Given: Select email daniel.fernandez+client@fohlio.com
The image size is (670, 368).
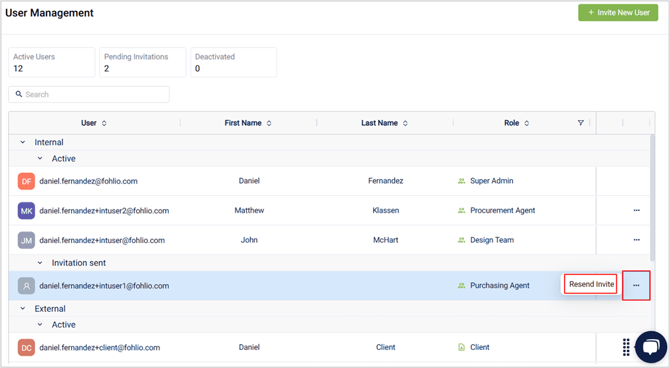Looking at the screenshot, I should click(x=100, y=347).
